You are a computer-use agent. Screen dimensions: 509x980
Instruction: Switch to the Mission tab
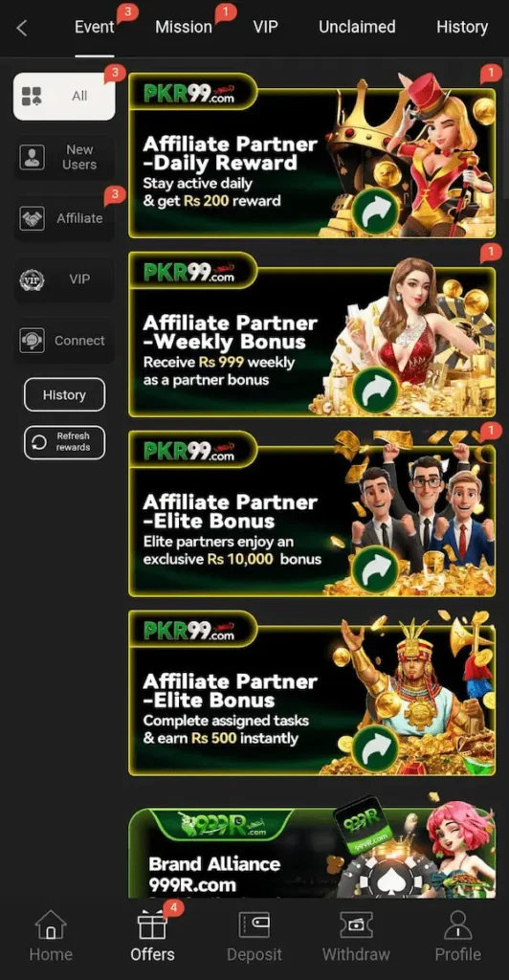point(184,27)
